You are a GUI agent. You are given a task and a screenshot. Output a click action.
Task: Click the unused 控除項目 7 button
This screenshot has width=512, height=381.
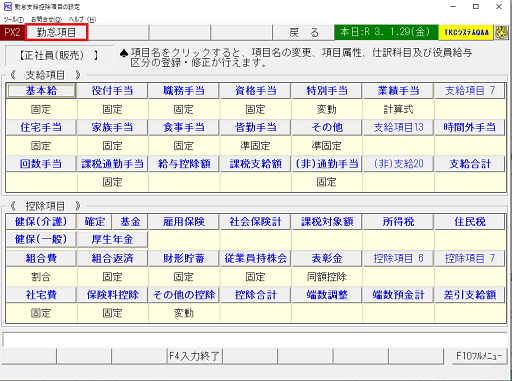click(x=470, y=258)
